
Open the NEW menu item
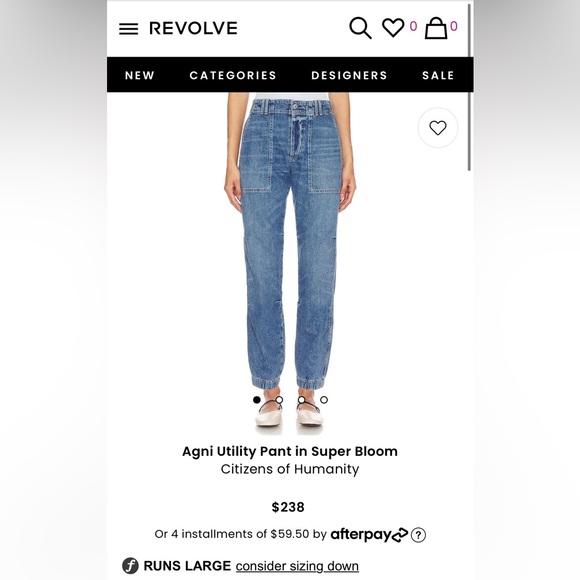pos(139,75)
